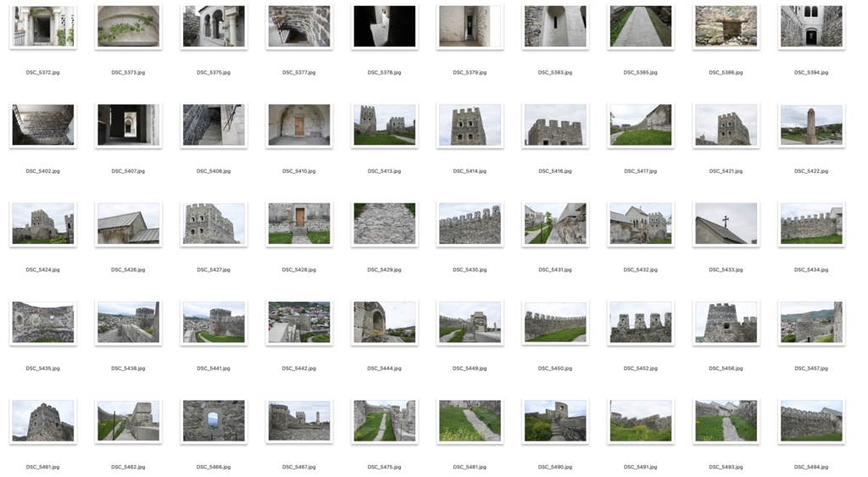
Task: Click the file name DSC_5373.jpg
Action: click(x=128, y=73)
